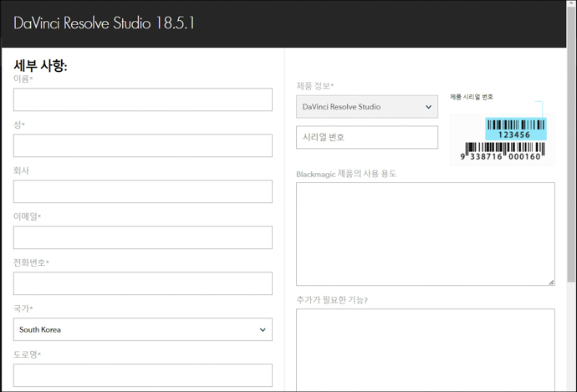
Task: Click the 이메일 (email) input field
Action: [x=143, y=237]
